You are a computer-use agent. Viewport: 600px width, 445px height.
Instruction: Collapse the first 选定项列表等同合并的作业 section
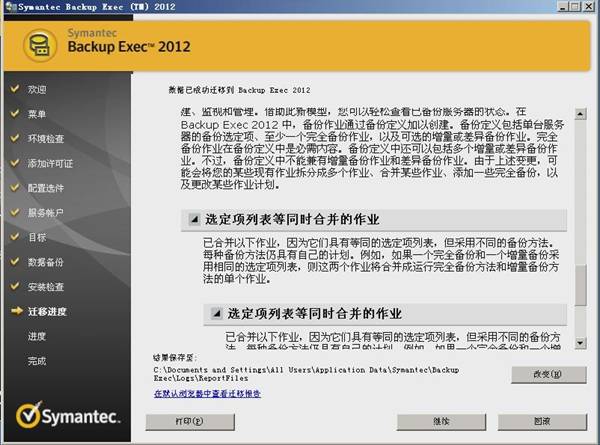[193, 219]
